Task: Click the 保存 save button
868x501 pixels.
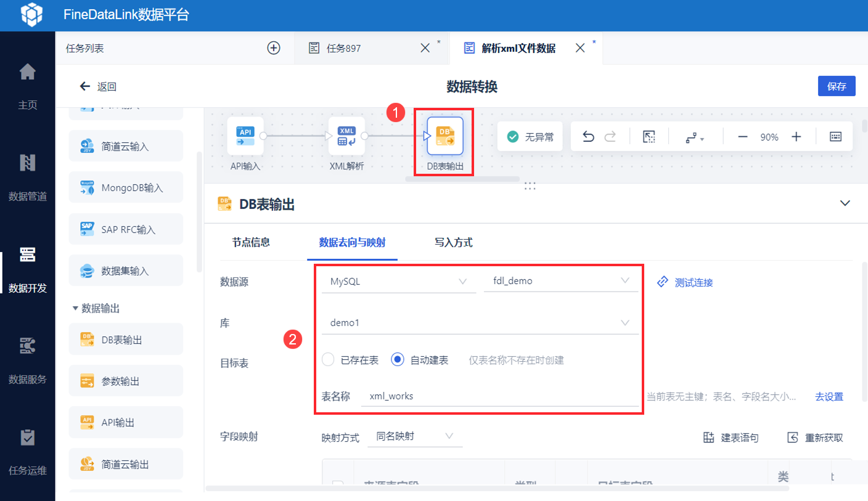Action: point(837,86)
